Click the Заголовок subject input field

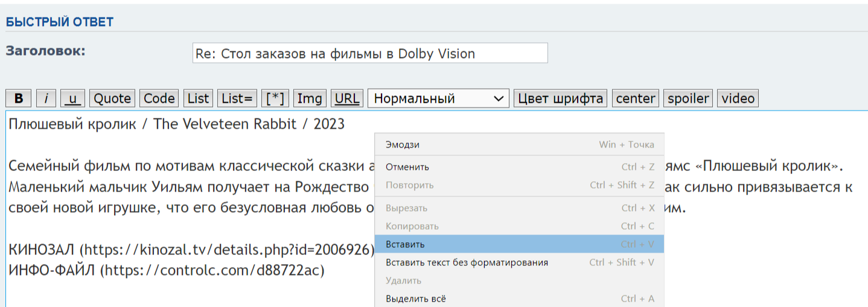pos(369,53)
